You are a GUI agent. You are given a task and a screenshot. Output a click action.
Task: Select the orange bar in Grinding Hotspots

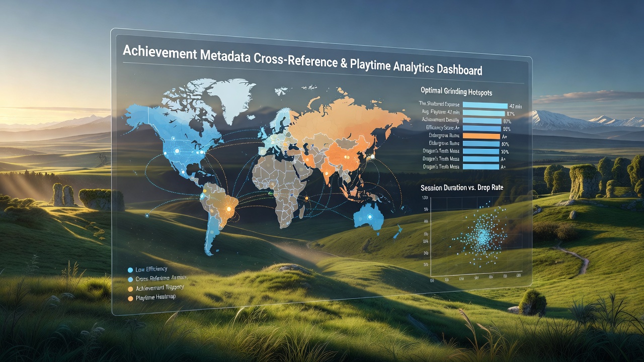(480, 136)
